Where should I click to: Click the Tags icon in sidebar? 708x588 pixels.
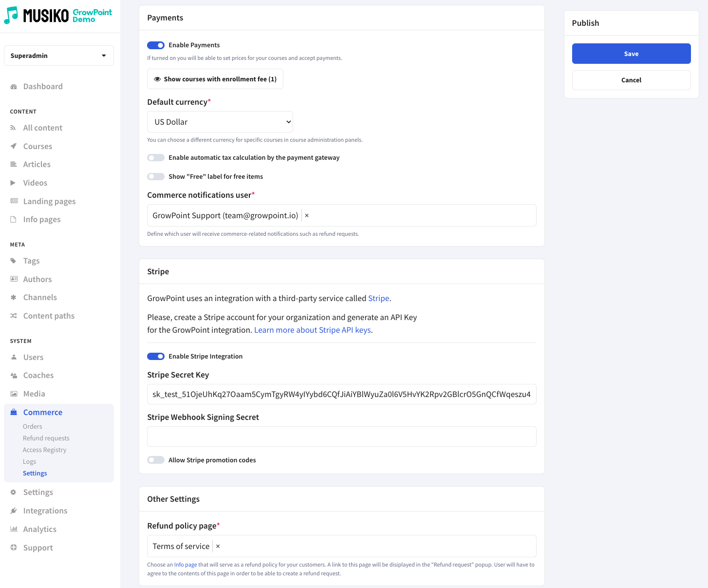[x=14, y=261]
